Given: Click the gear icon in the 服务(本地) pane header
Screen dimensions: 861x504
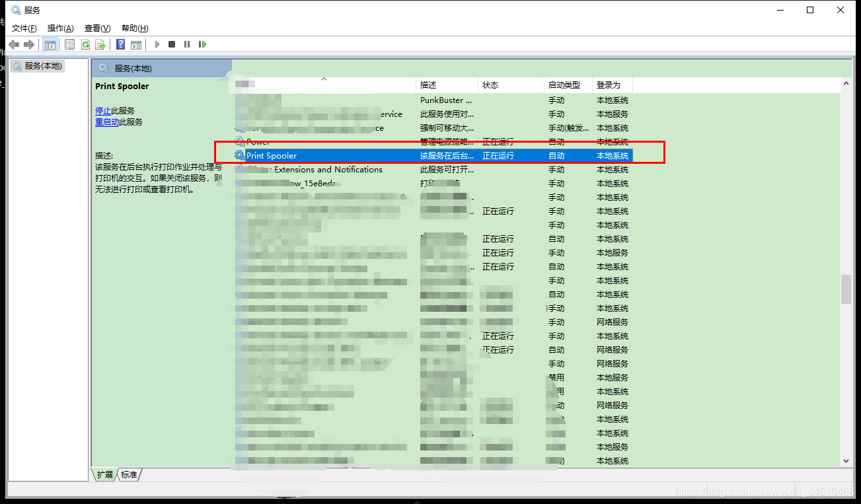Looking at the screenshot, I should [x=104, y=68].
